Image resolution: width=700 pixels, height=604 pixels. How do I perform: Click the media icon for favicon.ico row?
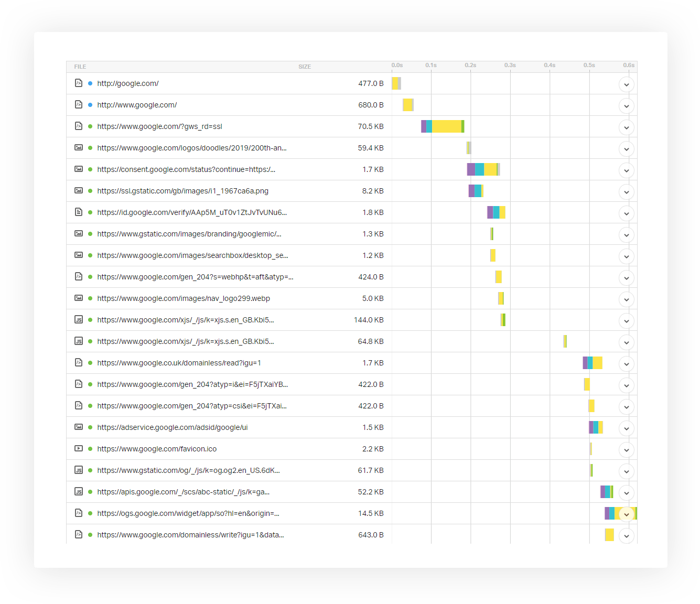coord(79,448)
